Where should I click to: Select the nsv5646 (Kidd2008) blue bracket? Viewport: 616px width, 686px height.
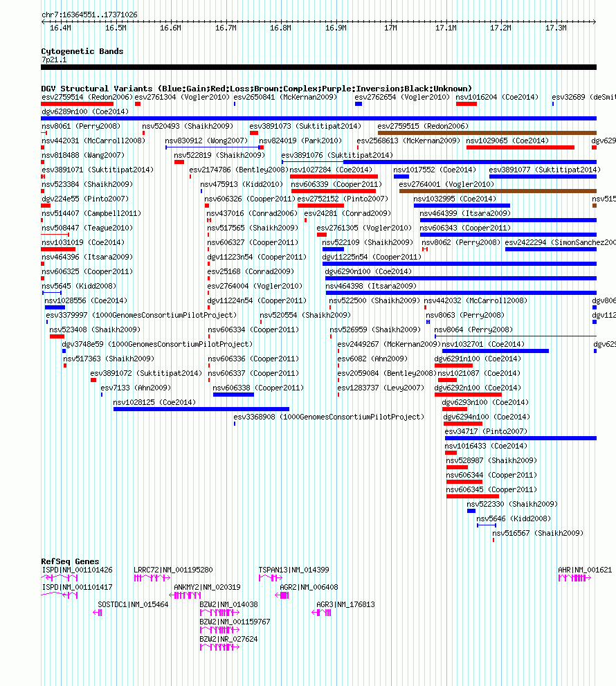click(487, 525)
